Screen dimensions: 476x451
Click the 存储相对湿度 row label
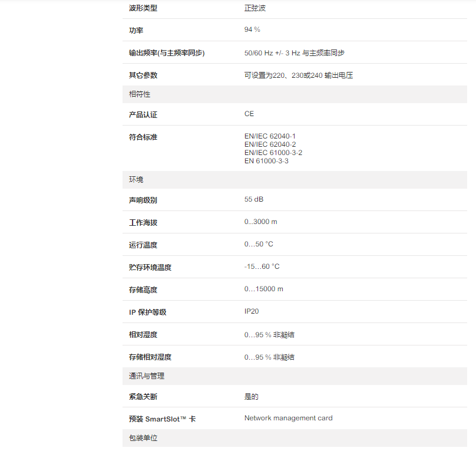point(150,357)
